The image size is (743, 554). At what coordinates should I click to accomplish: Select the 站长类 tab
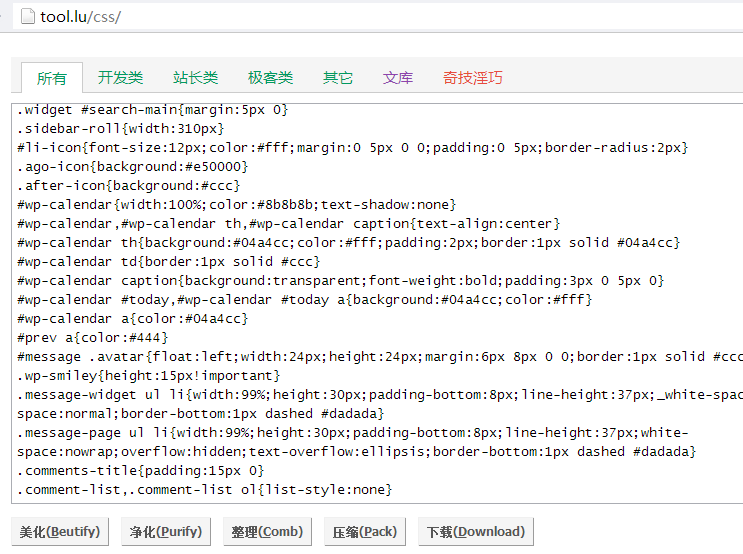click(195, 77)
